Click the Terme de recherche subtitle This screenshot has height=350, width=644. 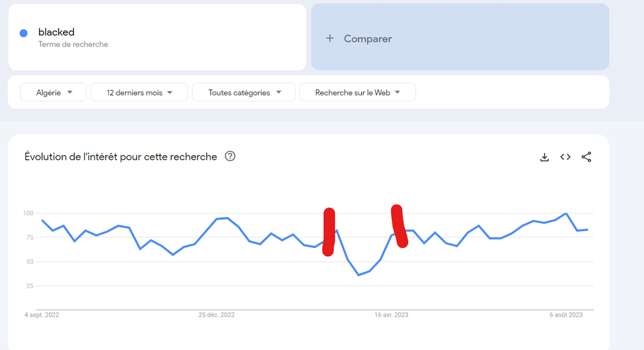[73, 44]
